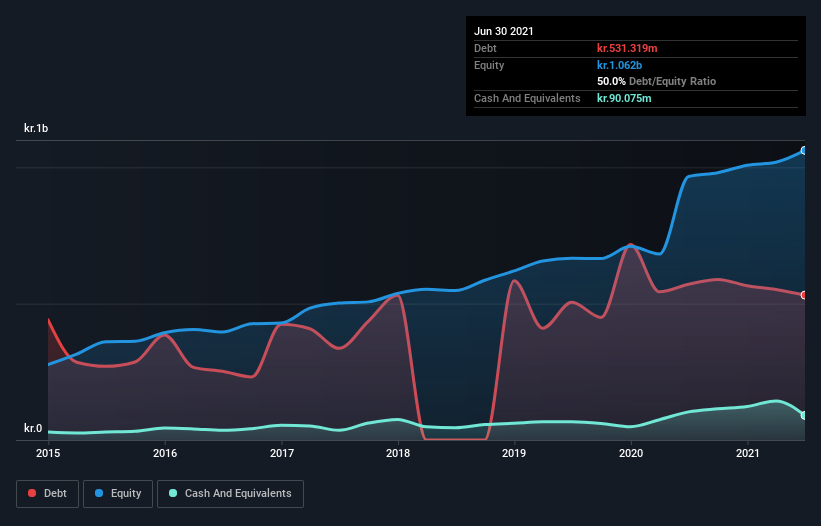Viewport: 821px width, 526px height.
Task: Select the 2021 x-axis label
Action: pyautogui.click(x=748, y=453)
